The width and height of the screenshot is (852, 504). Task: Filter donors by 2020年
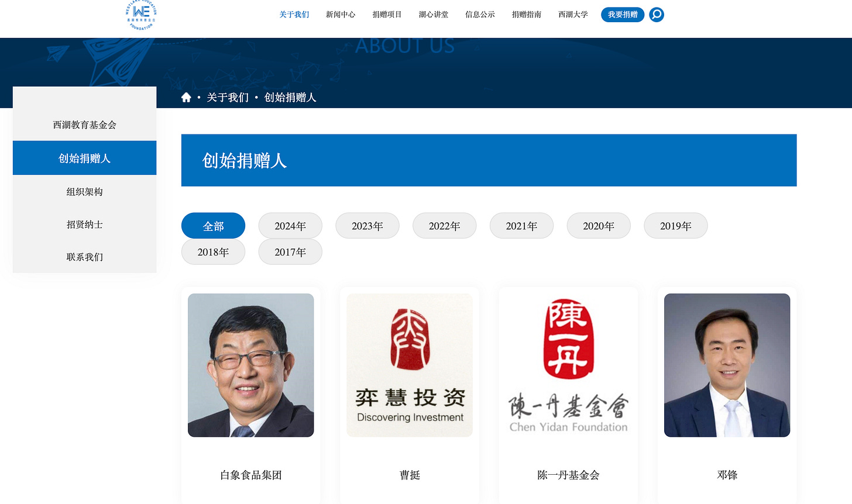(x=599, y=226)
